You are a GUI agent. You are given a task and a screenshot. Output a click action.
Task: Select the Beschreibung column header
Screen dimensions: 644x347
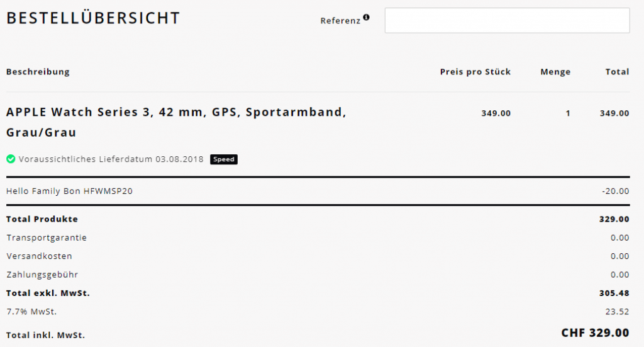pos(38,72)
